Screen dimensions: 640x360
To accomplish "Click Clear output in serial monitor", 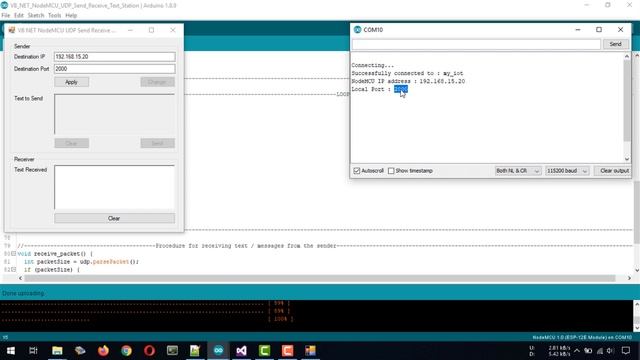I will tap(613, 171).
